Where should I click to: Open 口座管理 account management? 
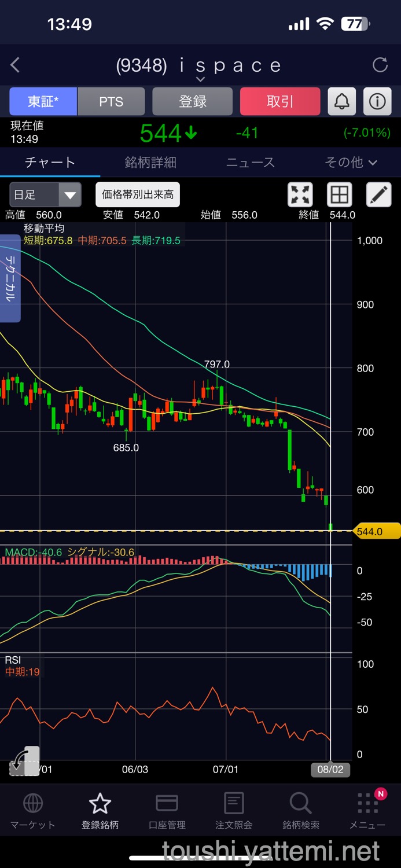(167, 811)
